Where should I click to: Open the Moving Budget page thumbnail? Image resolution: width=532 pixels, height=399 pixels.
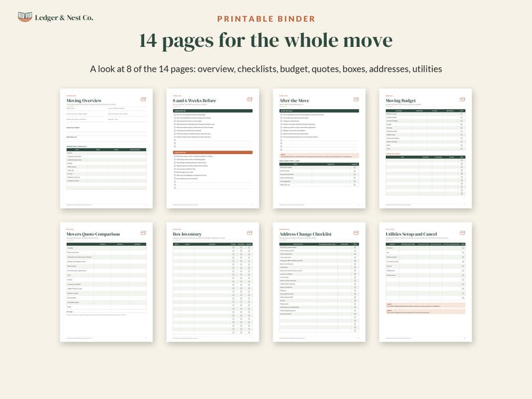click(425, 148)
